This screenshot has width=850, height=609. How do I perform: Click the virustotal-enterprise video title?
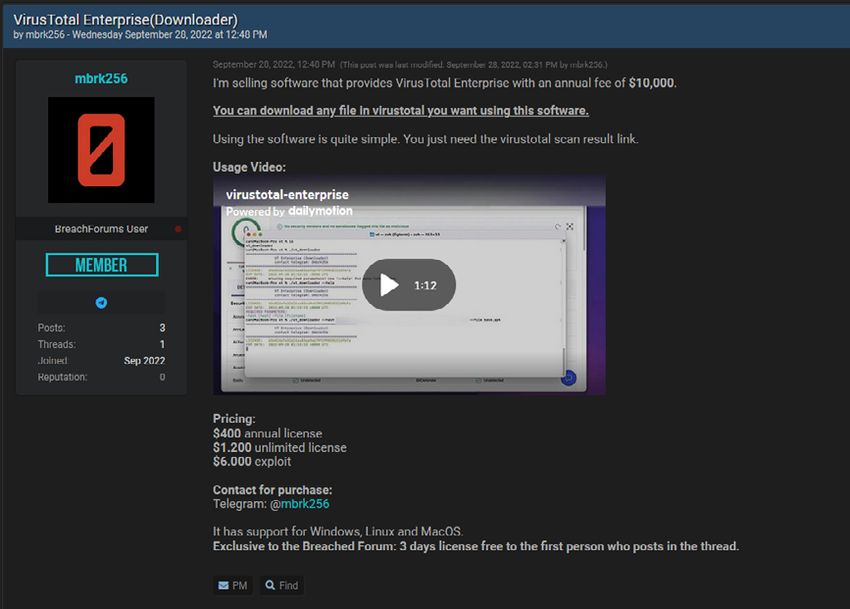[x=287, y=194]
